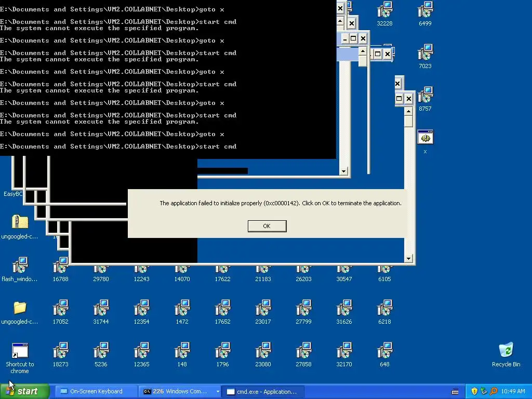The width and height of the screenshot is (532, 399).
Task: Select the Shortcut to chrome icon
Action: [x=20, y=358]
